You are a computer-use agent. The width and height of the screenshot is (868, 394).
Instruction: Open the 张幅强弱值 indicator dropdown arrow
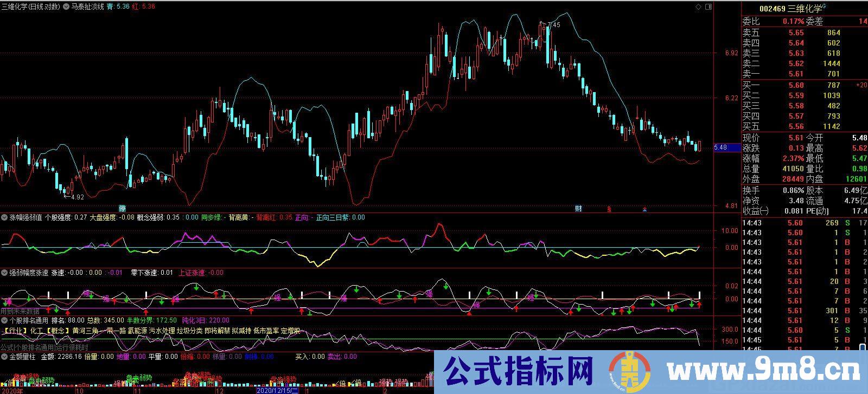pos(4,218)
